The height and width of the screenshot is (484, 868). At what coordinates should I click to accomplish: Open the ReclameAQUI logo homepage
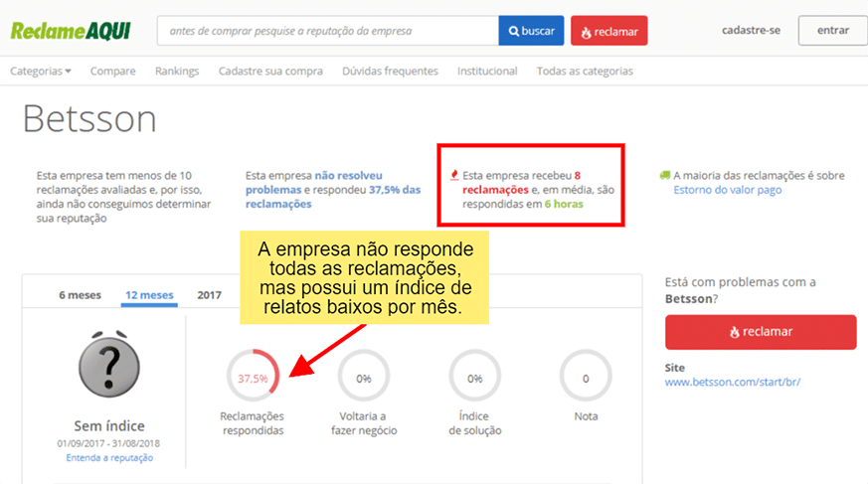click(x=71, y=31)
